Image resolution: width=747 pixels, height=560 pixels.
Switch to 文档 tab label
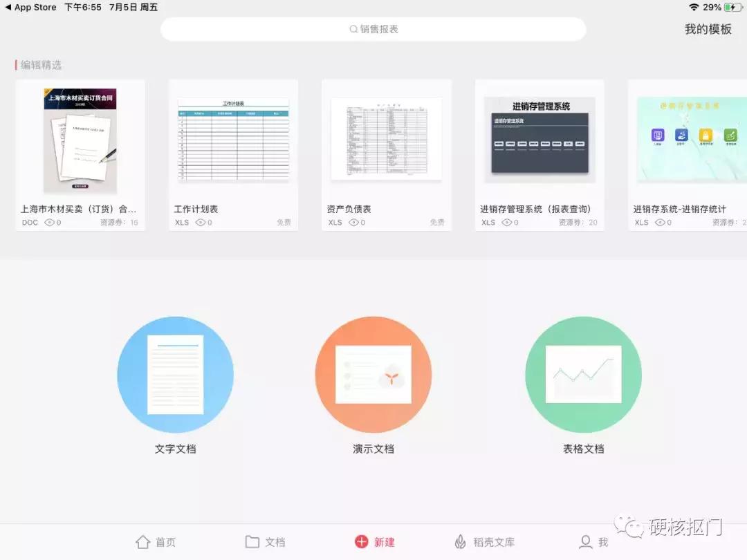click(275, 543)
